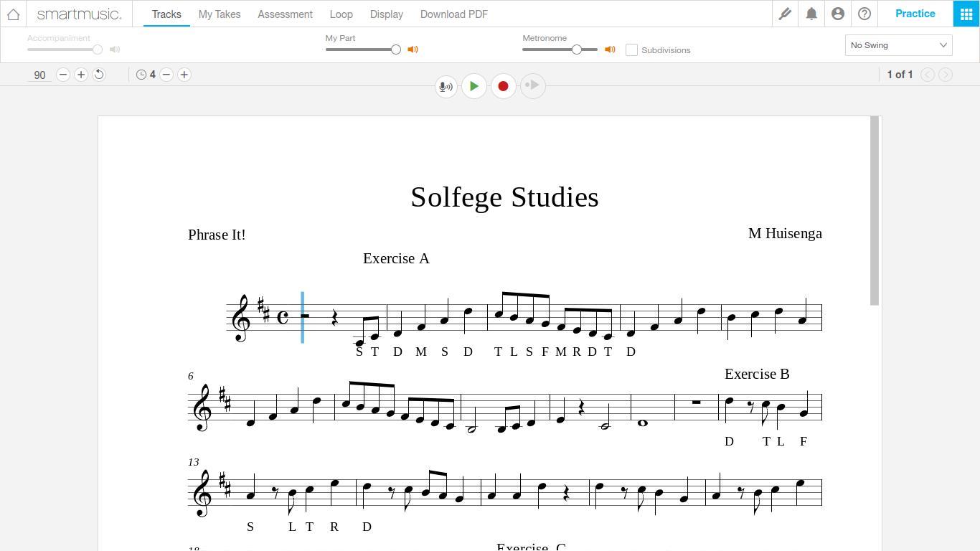
Task: Open the help question mark icon
Action: tap(864, 14)
